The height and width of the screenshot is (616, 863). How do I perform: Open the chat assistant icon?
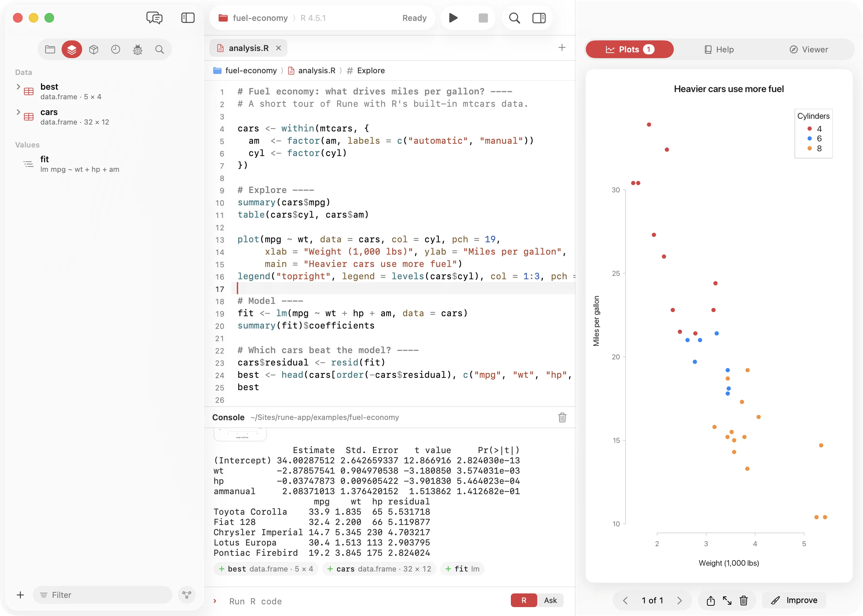click(154, 18)
